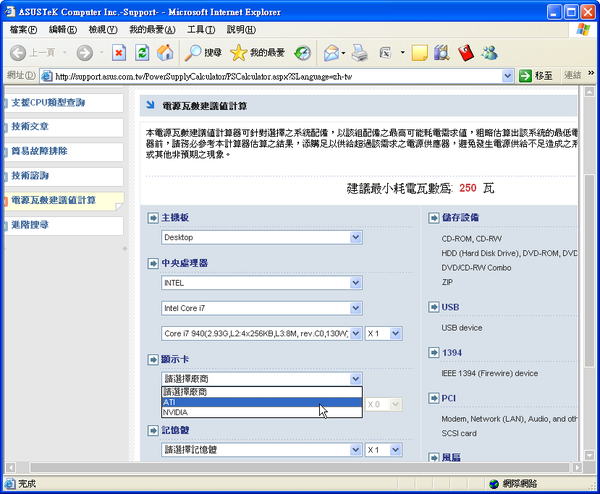The height and width of the screenshot is (494, 600).
Task: Click the yellow note toolbar icon
Action: (419, 53)
